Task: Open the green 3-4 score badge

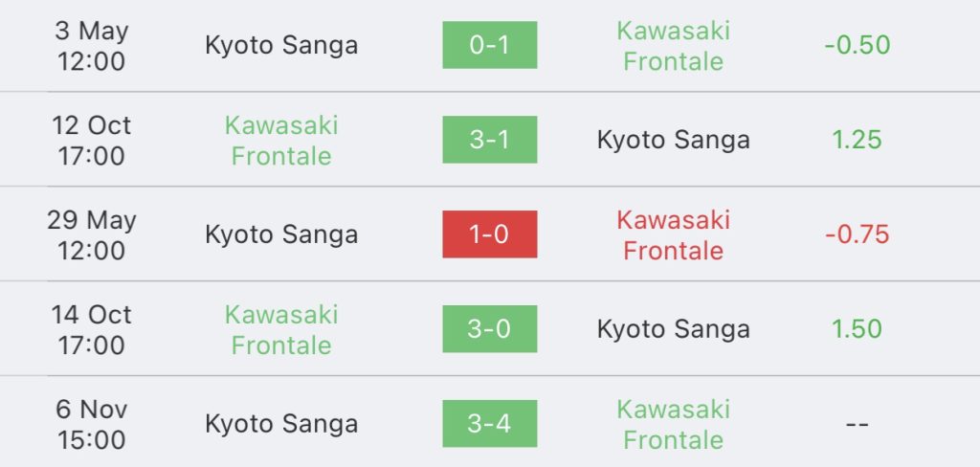Action: pyautogui.click(x=489, y=423)
